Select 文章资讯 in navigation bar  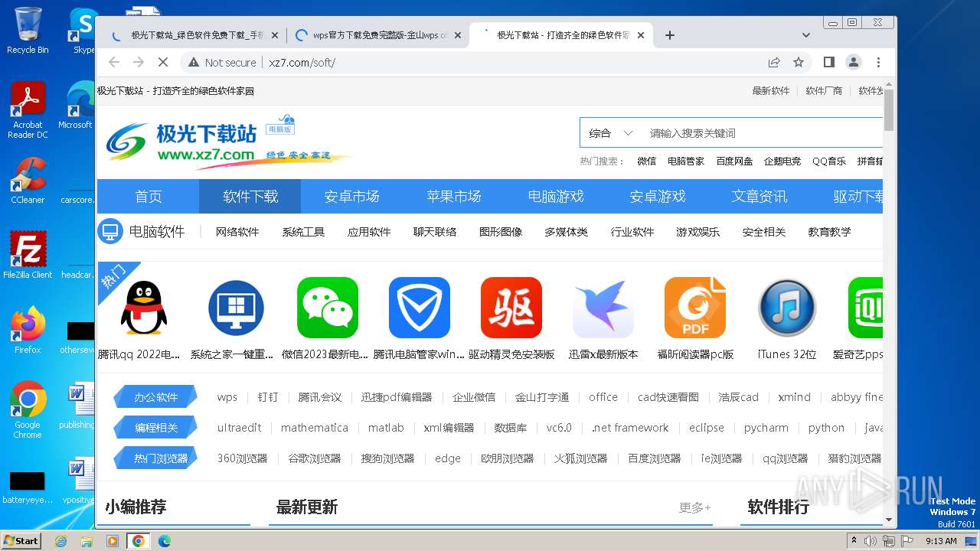759,197
